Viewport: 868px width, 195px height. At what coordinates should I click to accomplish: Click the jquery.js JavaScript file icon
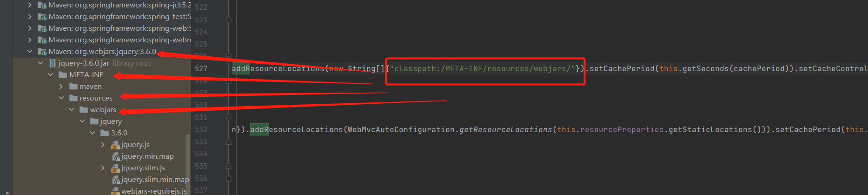pyautogui.click(x=116, y=145)
